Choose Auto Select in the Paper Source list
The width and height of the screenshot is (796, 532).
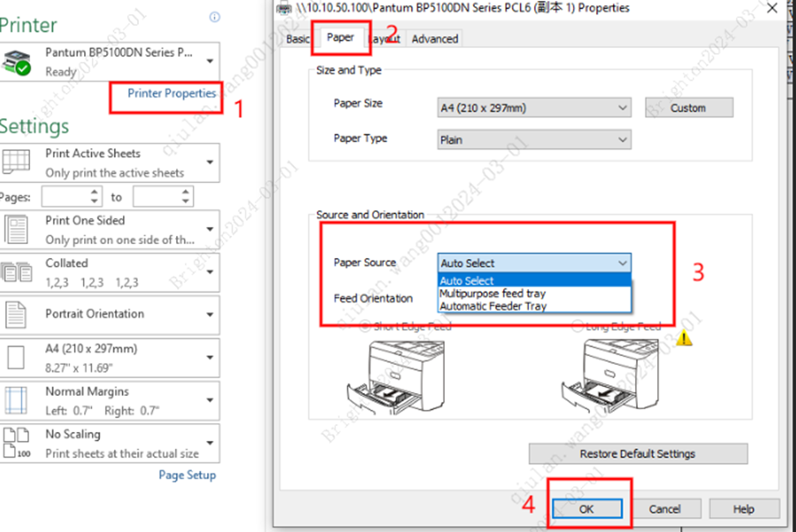[534, 280]
